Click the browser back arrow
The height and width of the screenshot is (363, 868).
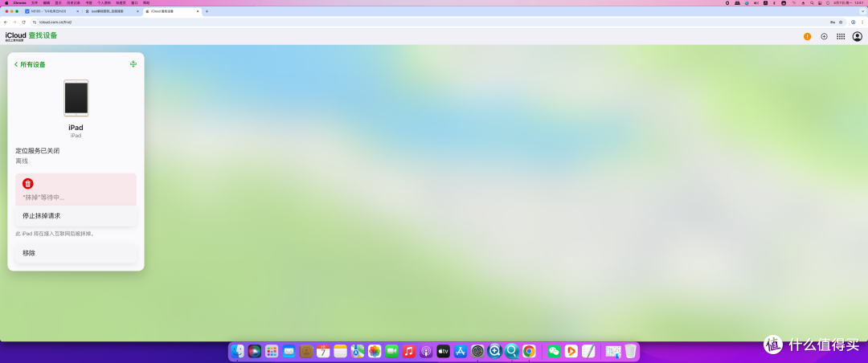pos(6,22)
